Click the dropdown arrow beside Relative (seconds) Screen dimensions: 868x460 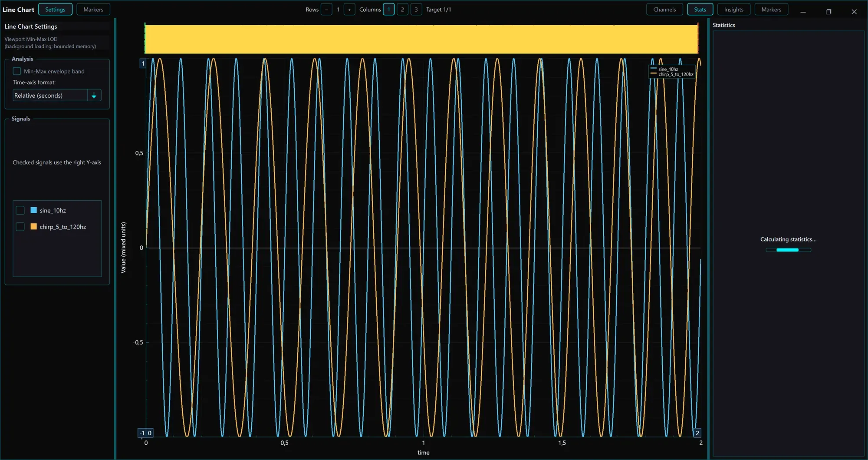coord(94,96)
